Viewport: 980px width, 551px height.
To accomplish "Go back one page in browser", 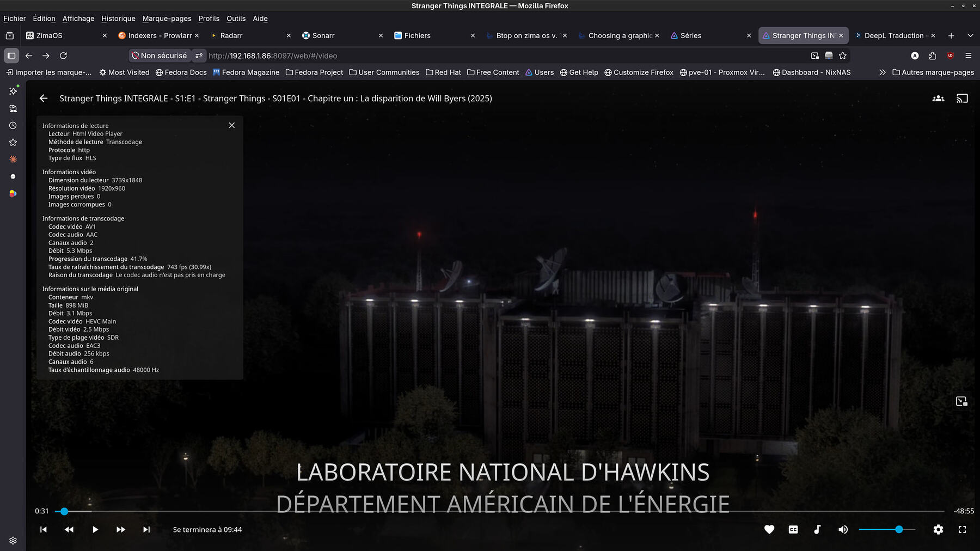I will [29, 56].
